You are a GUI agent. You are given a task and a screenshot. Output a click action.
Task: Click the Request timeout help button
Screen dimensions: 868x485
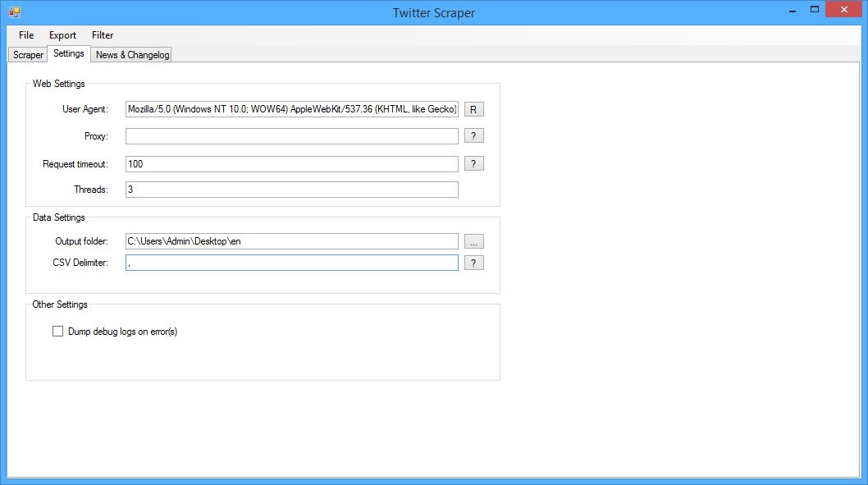coord(473,163)
